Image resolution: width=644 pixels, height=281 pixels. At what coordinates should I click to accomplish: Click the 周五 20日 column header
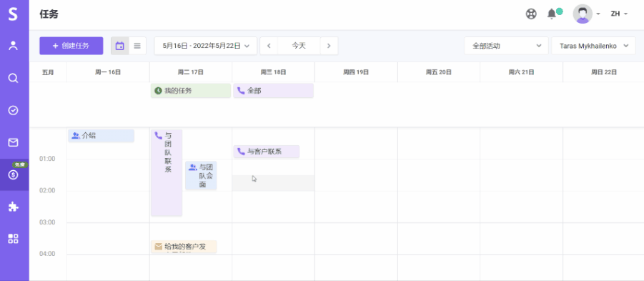click(x=439, y=72)
